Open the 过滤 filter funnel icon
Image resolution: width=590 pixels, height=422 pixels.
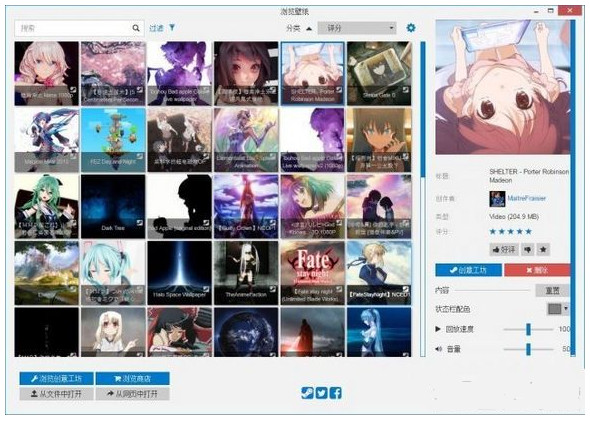[172, 27]
